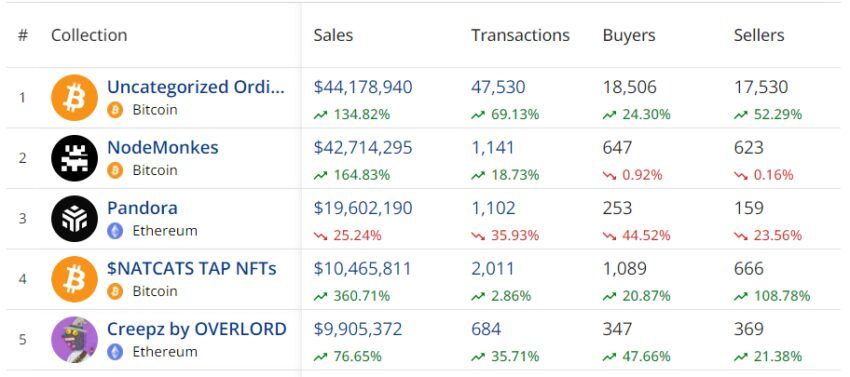Click the Uncategorized Ordinals Bitcoin logo
The width and height of the screenshot is (850, 377).
point(74,98)
